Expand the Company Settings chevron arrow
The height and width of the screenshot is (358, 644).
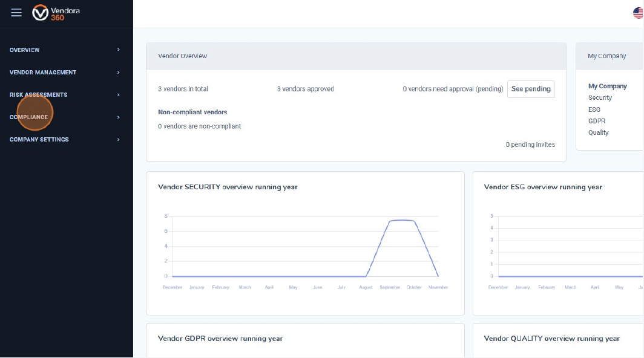119,140
